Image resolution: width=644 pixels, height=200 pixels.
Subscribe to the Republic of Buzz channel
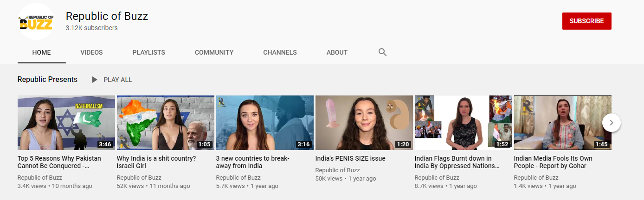(x=586, y=21)
